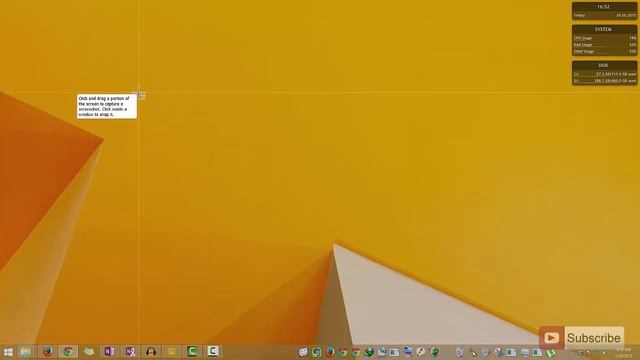Click the Rainmeter clock widget showing 16:52
This screenshot has height=360, width=640.
click(x=604, y=11)
